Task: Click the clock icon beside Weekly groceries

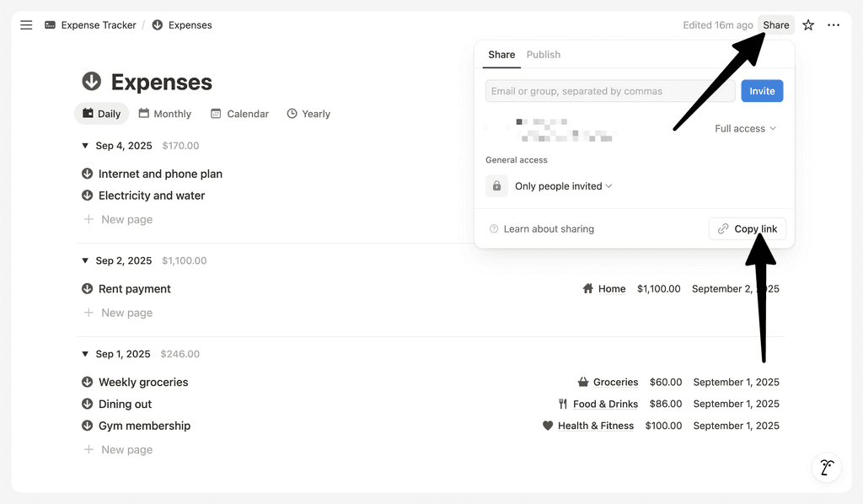Action: 87,382
